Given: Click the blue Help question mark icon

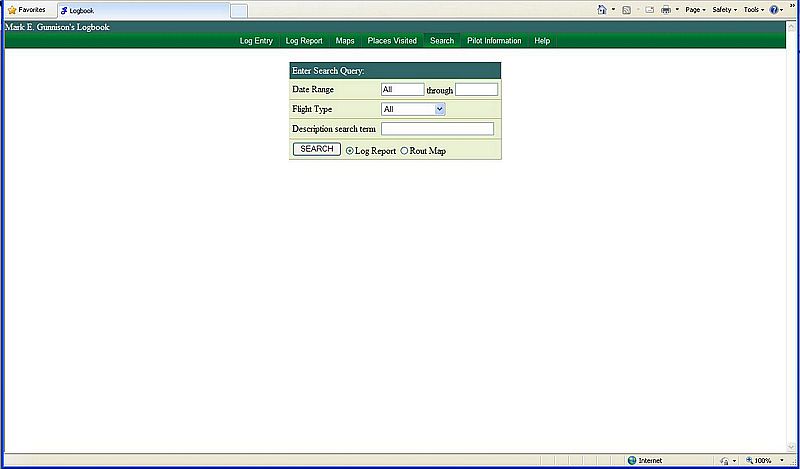Looking at the screenshot, I should tap(774, 9).
